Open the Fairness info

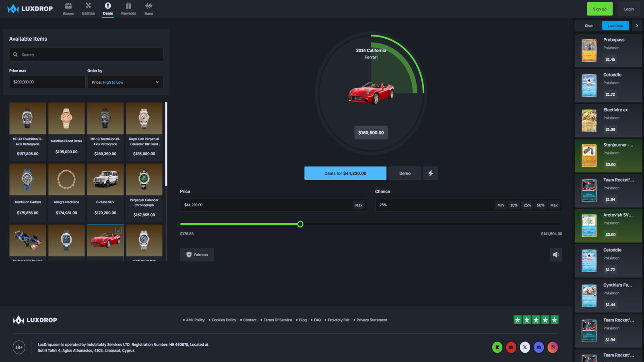pyautogui.click(x=197, y=255)
